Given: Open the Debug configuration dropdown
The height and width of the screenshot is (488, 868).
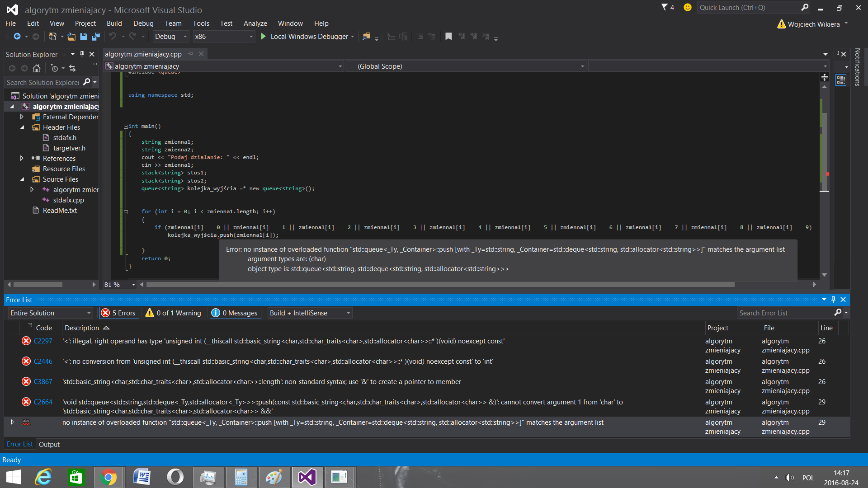Looking at the screenshot, I should coord(170,37).
